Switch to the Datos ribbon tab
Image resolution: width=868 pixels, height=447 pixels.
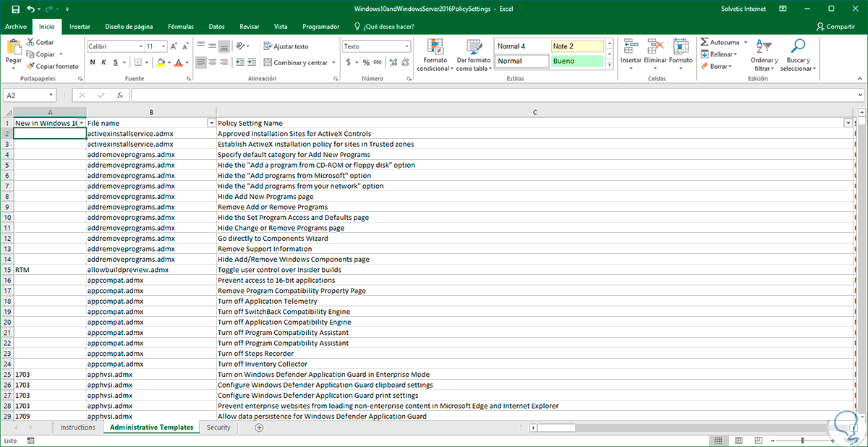click(217, 26)
